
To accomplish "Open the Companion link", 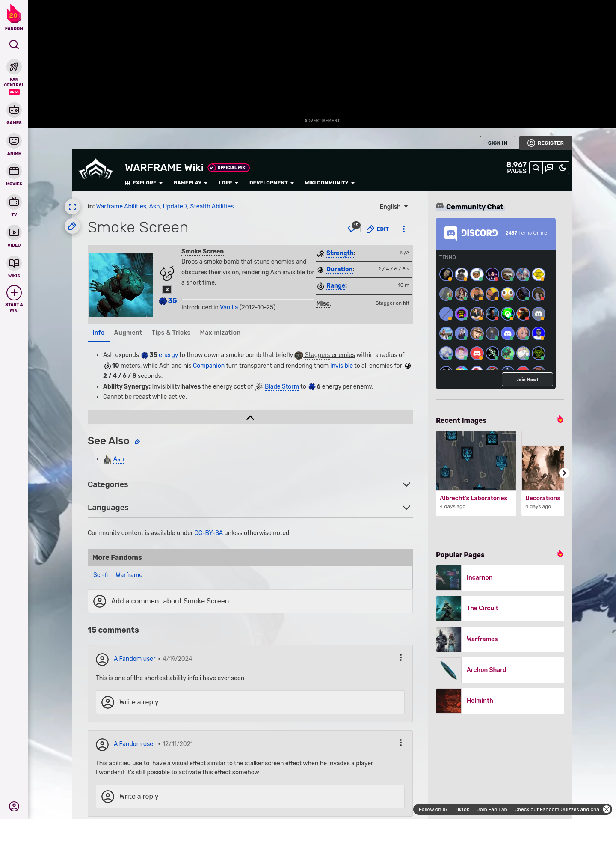I will tap(209, 366).
